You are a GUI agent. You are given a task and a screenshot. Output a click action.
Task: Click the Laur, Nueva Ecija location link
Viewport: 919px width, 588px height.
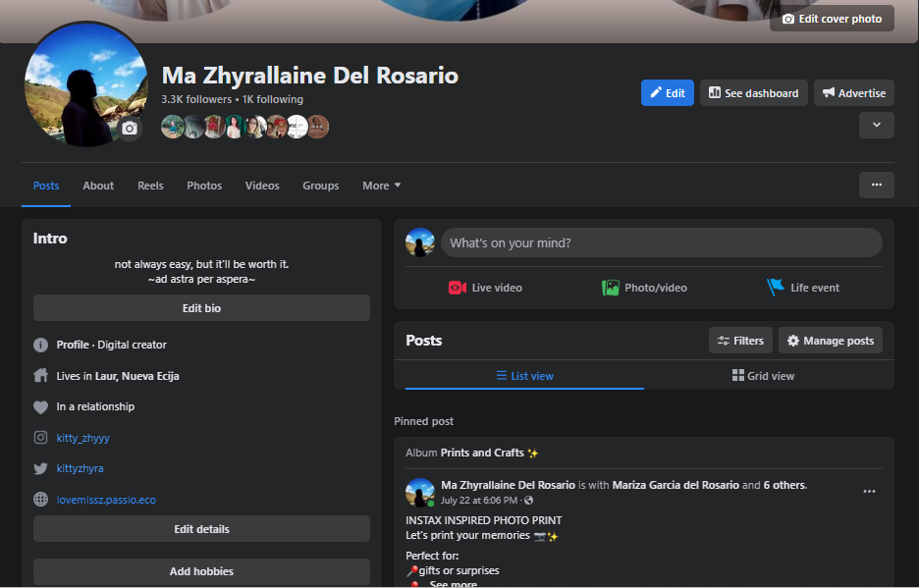[137, 376]
